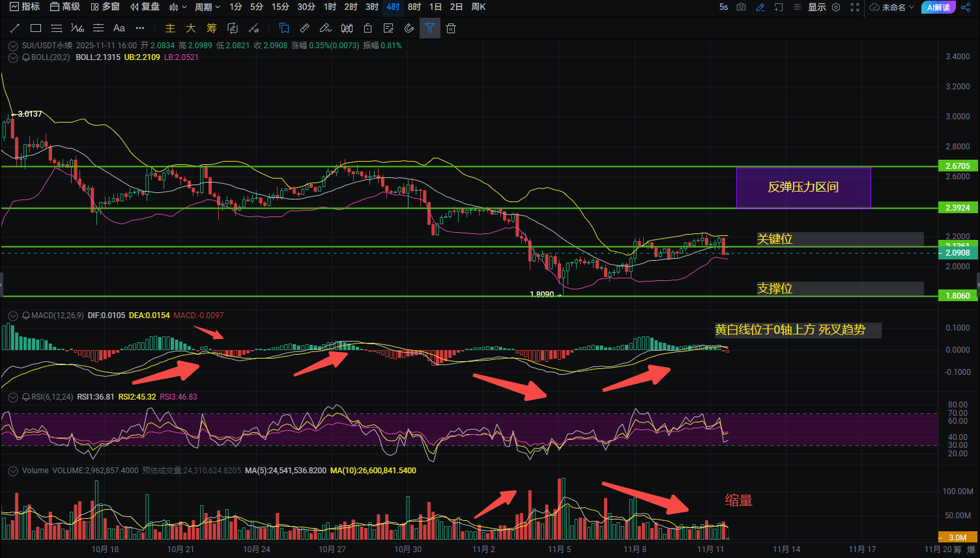980x558 pixels.
Task: Lock drawings with padlock icon
Action: (368, 28)
